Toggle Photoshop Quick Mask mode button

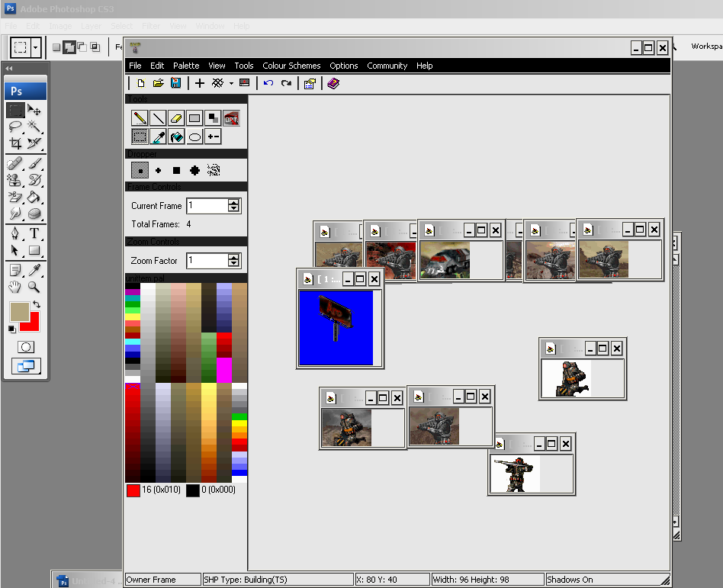coord(26,347)
